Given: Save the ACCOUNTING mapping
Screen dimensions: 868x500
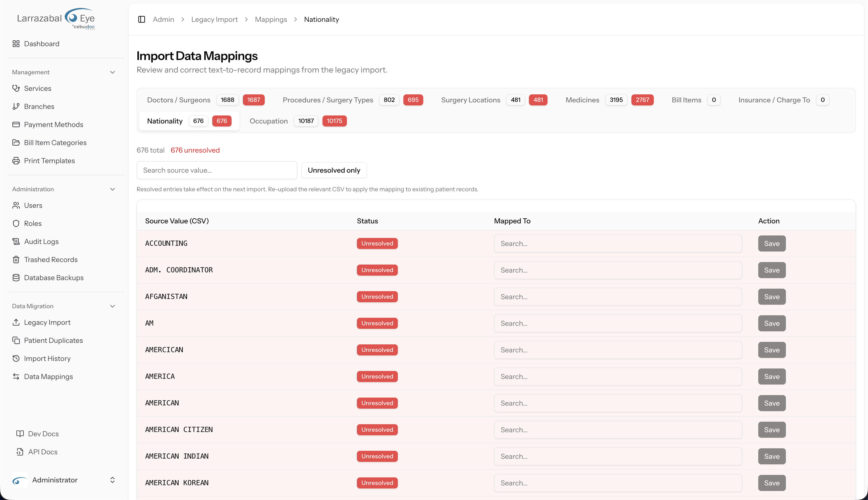Looking at the screenshot, I should tap(772, 243).
